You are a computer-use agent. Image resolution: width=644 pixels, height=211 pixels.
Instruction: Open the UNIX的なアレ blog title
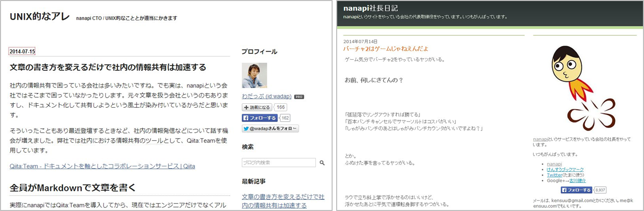pos(39,17)
